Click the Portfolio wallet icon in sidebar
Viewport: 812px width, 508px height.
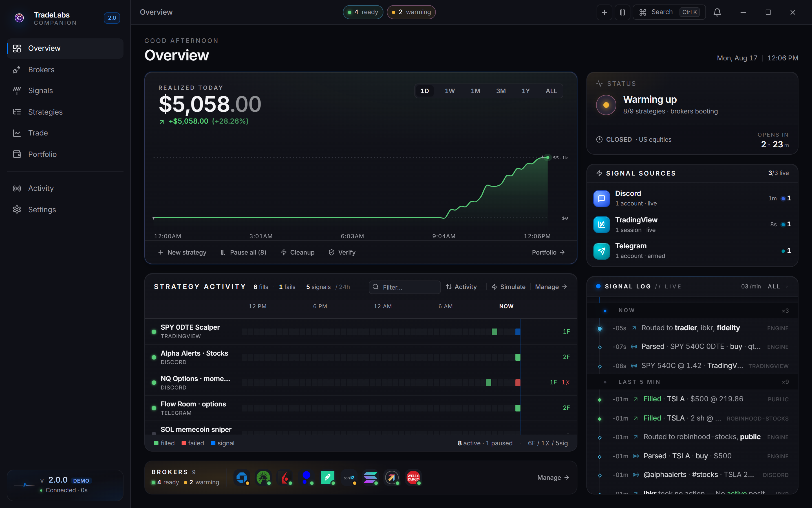(x=17, y=154)
